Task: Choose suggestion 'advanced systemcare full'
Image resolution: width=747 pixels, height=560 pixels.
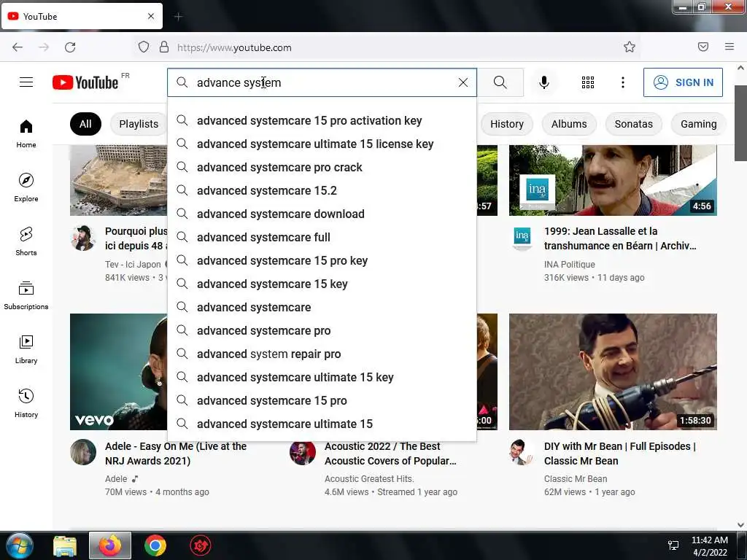Action: click(322, 237)
